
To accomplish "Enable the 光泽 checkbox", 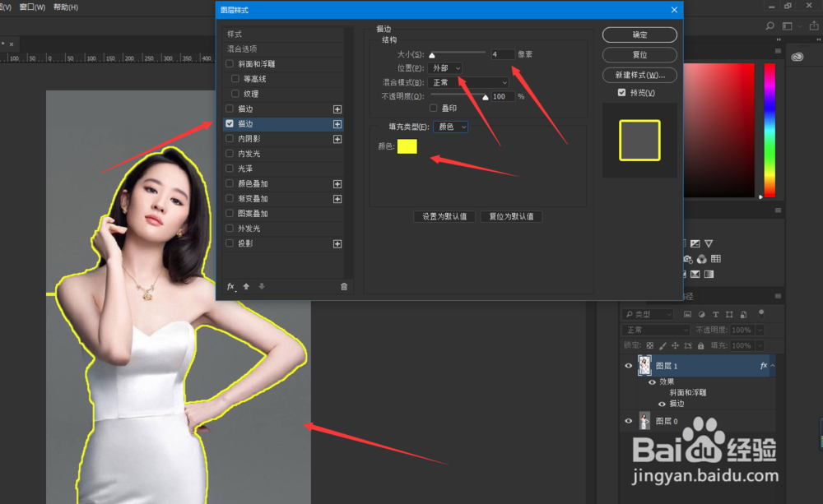I will pos(230,169).
